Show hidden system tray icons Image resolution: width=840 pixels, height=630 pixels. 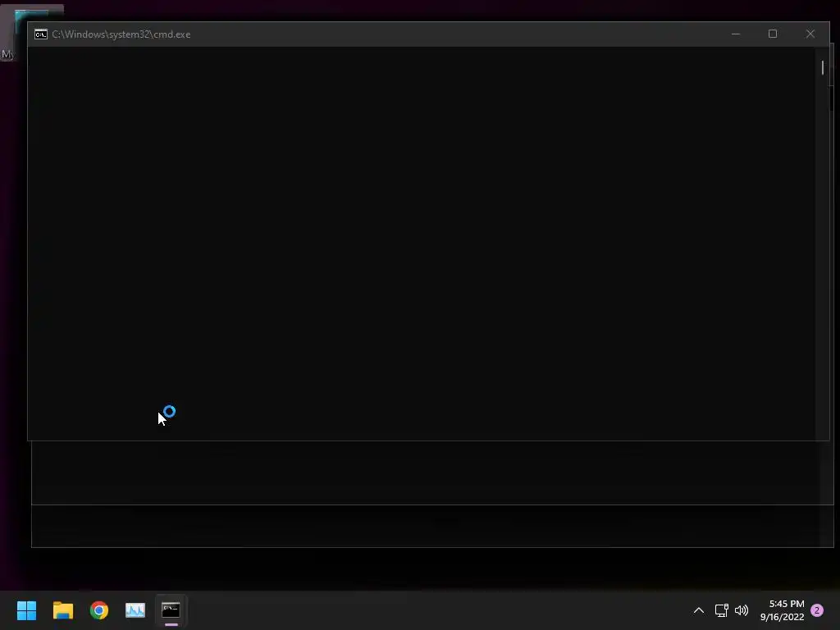(699, 610)
